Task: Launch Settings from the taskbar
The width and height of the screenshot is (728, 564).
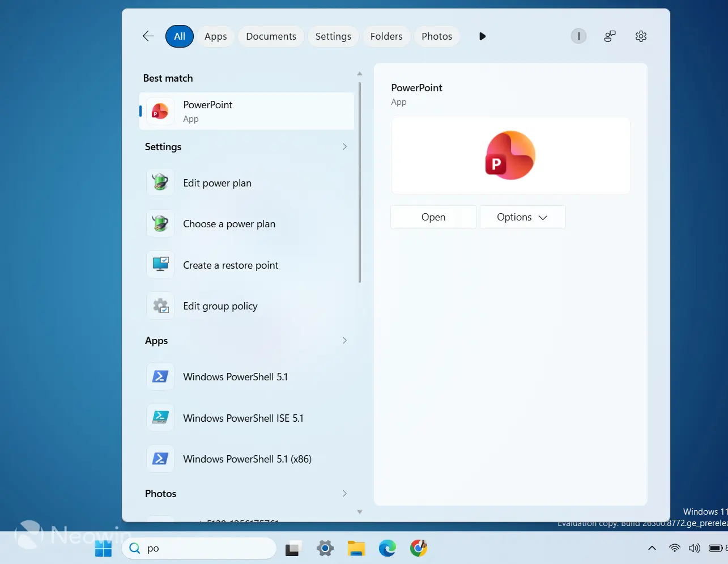Action: click(325, 548)
